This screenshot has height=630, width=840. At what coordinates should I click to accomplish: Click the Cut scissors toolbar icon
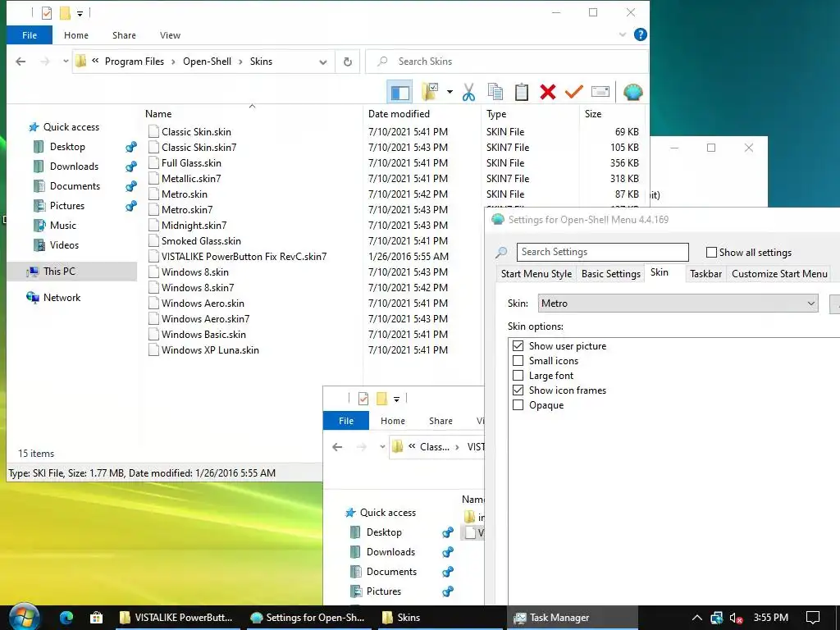click(x=468, y=92)
